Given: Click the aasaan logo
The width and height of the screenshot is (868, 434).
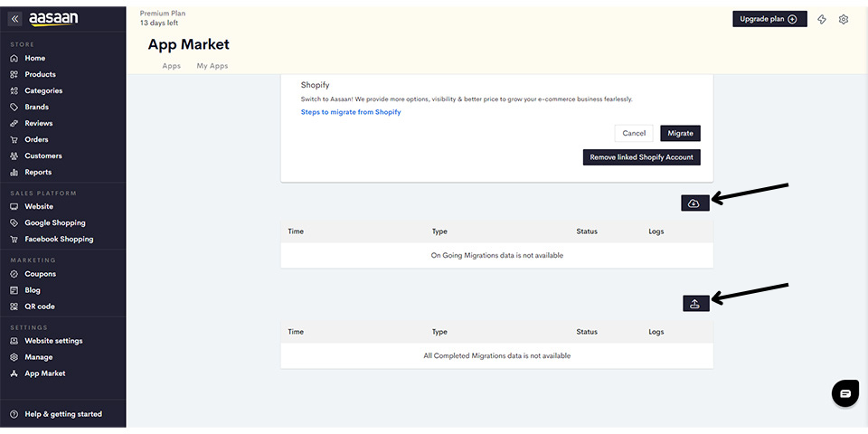Looking at the screenshot, I should point(53,19).
